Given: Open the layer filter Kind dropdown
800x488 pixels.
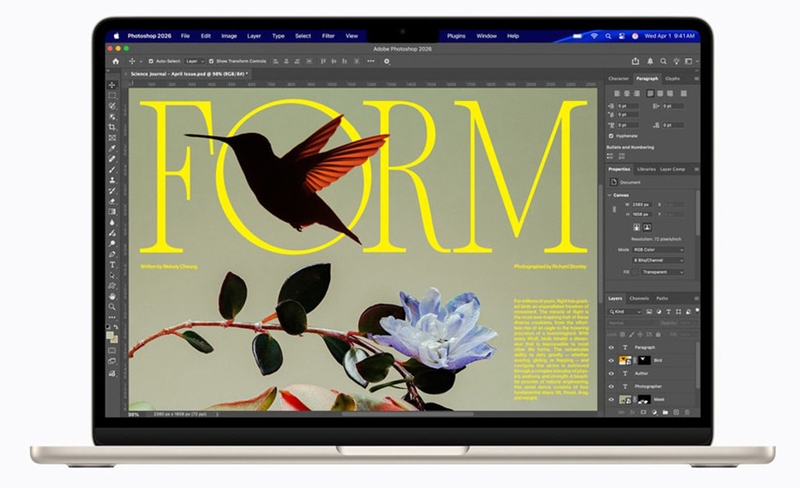Looking at the screenshot, I should click(624, 312).
